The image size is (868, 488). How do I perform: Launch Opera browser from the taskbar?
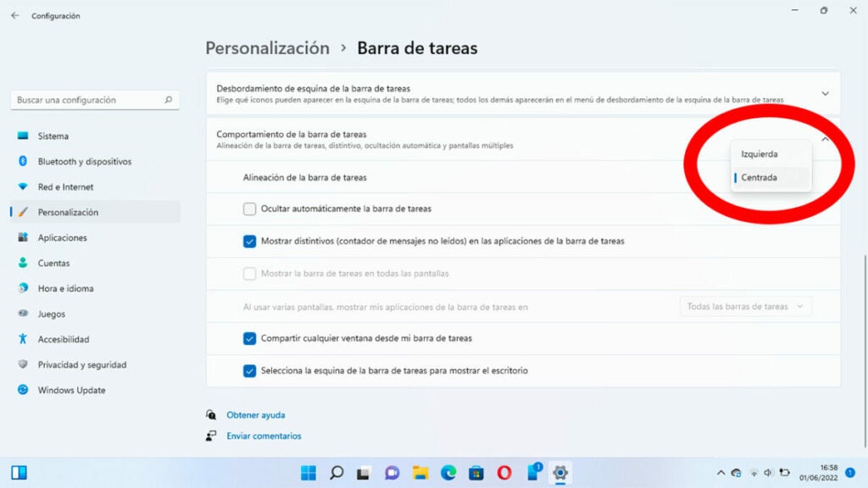[504, 473]
